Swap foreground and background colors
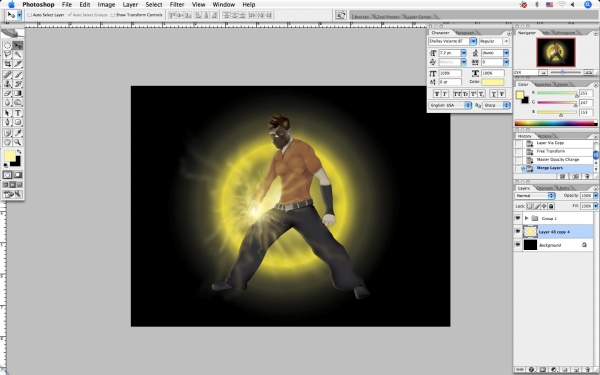 point(19,152)
